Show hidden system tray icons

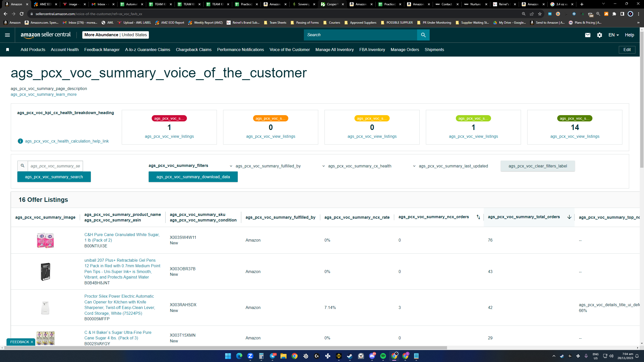click(554, 356)
